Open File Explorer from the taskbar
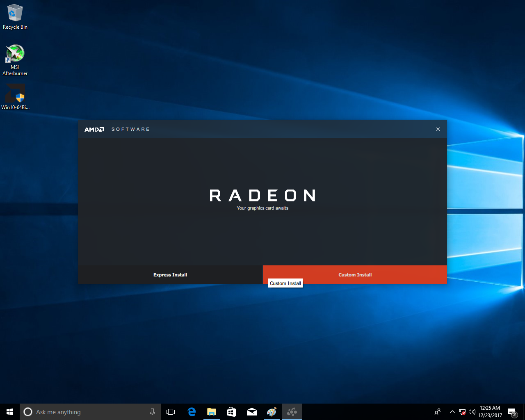 (x=211, y=412)
